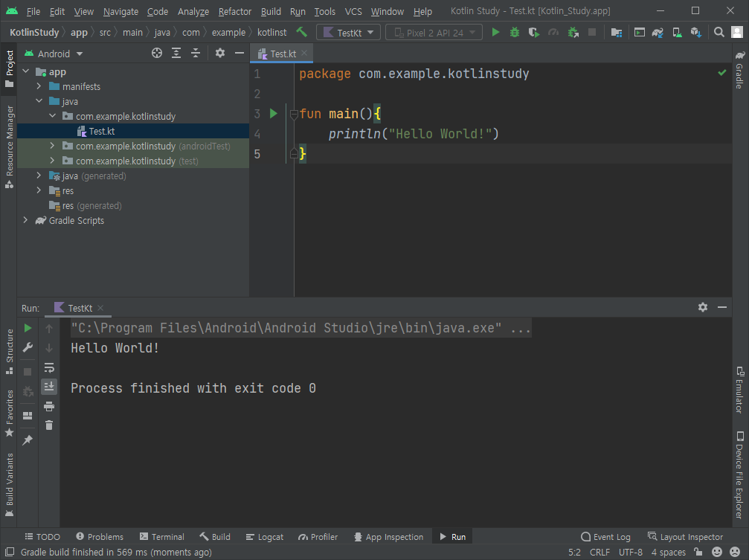The height and width of the screenshot is (560, 749).
Task: Close the Test.kt editor tab
Action: pyautogui.click(x=304, y=53)
